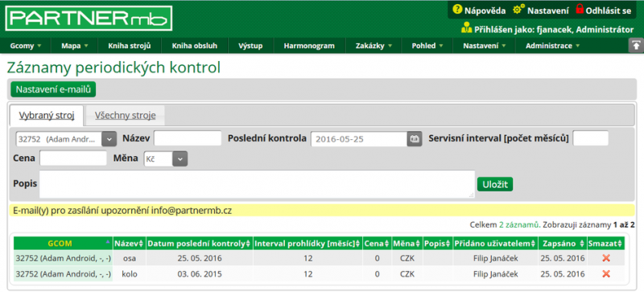Viewport: 644px width, 292px height.
Task: Click the logged-in user icon
Action: tap(467, 28)
